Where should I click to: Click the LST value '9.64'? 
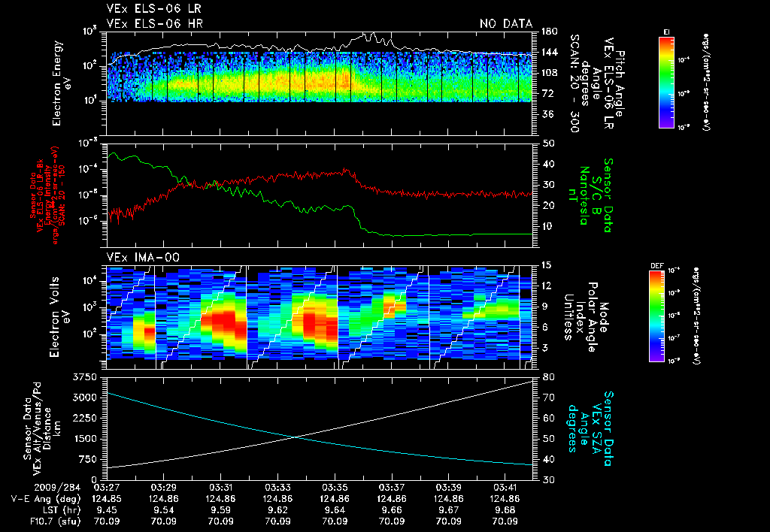[x=335, y=510]
